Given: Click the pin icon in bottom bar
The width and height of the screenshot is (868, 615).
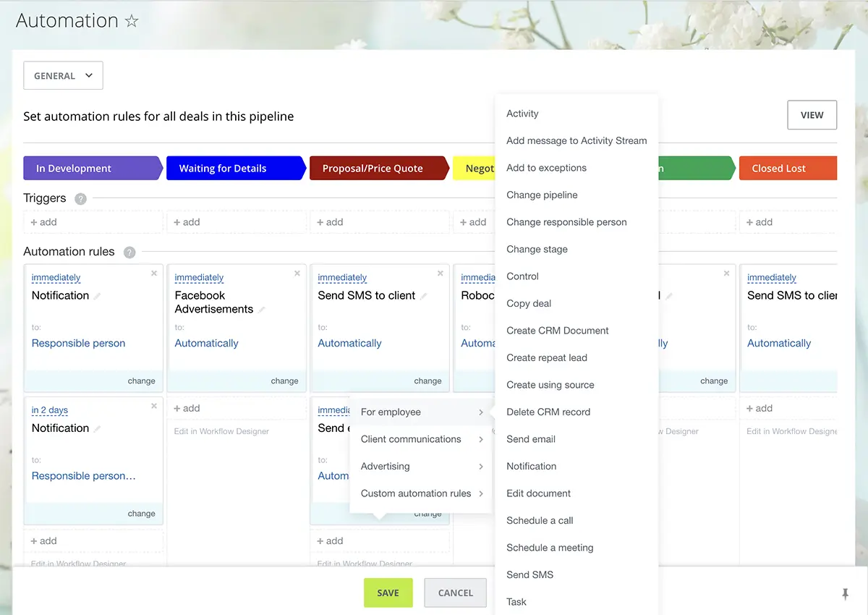Looking at the screenshot, I should coord(845,594).
